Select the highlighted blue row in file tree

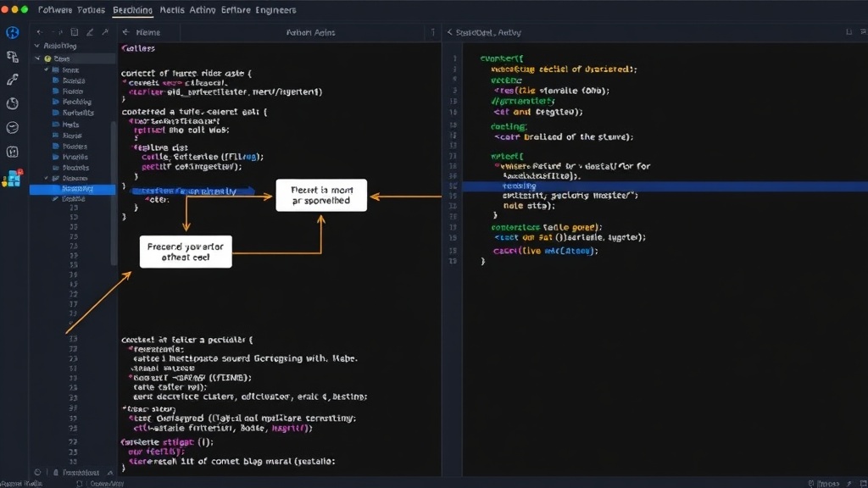click(x=73, y=189)
